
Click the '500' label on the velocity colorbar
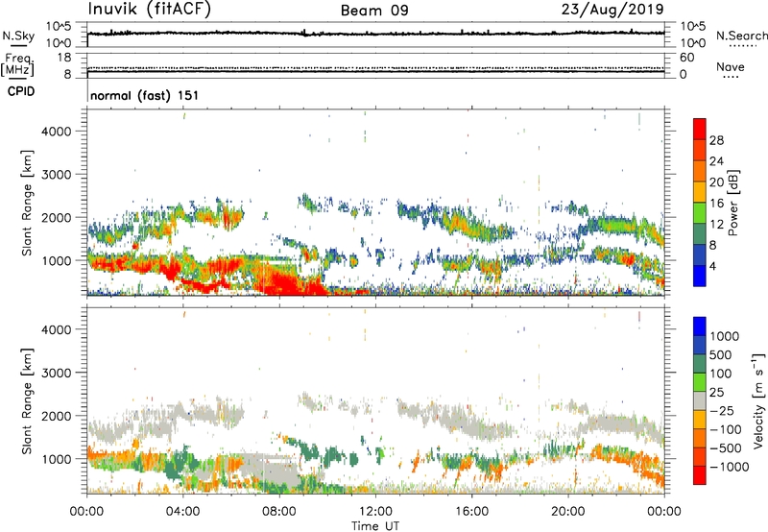click(720, 355)
